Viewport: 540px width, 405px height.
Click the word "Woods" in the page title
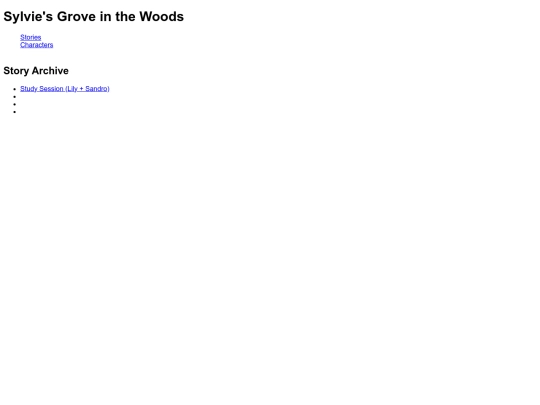click(x=162, y=17)
